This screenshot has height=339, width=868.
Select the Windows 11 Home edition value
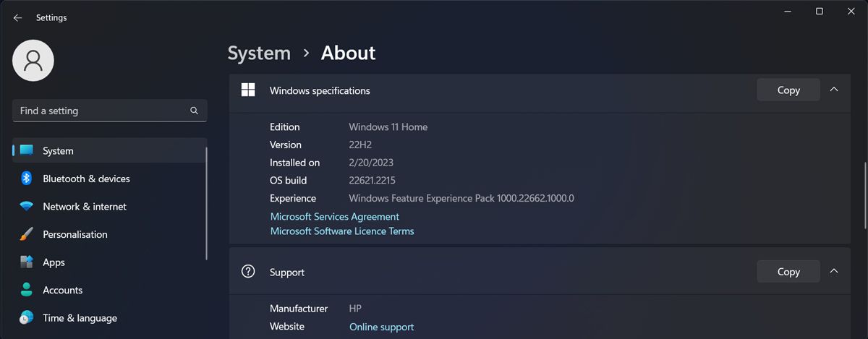[x=388, y=127]
